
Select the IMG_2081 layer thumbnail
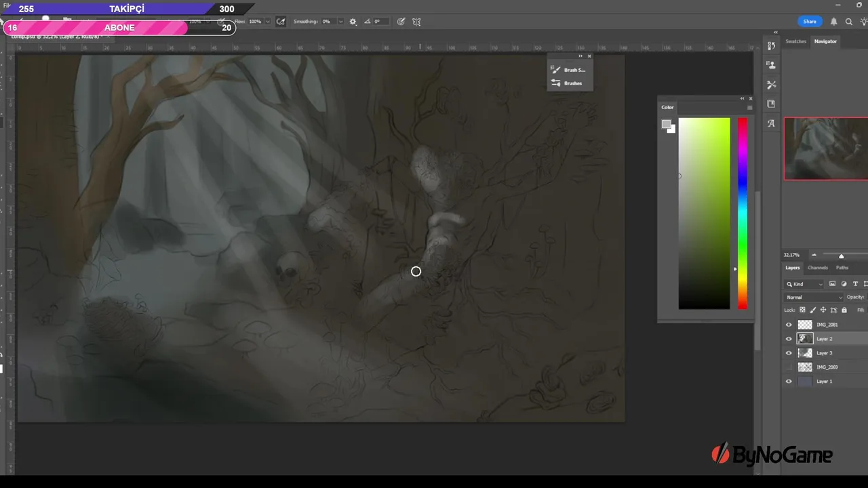pos(805,325)
